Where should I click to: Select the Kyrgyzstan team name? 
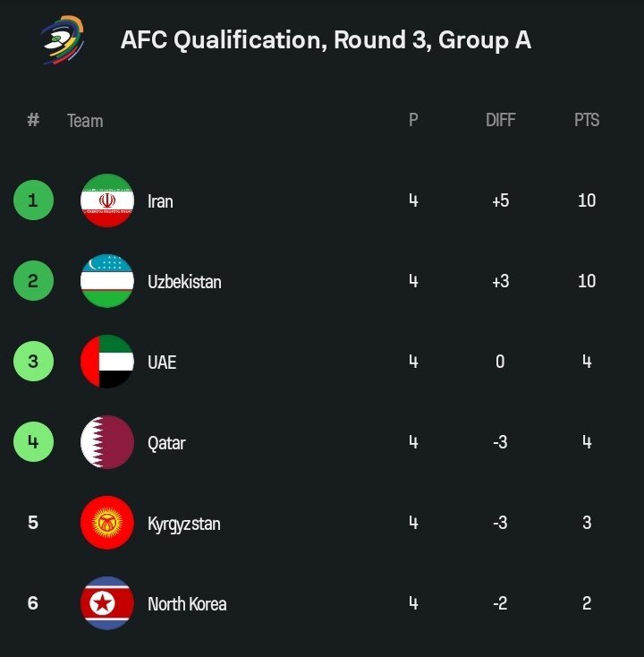(x=183, y=524)
